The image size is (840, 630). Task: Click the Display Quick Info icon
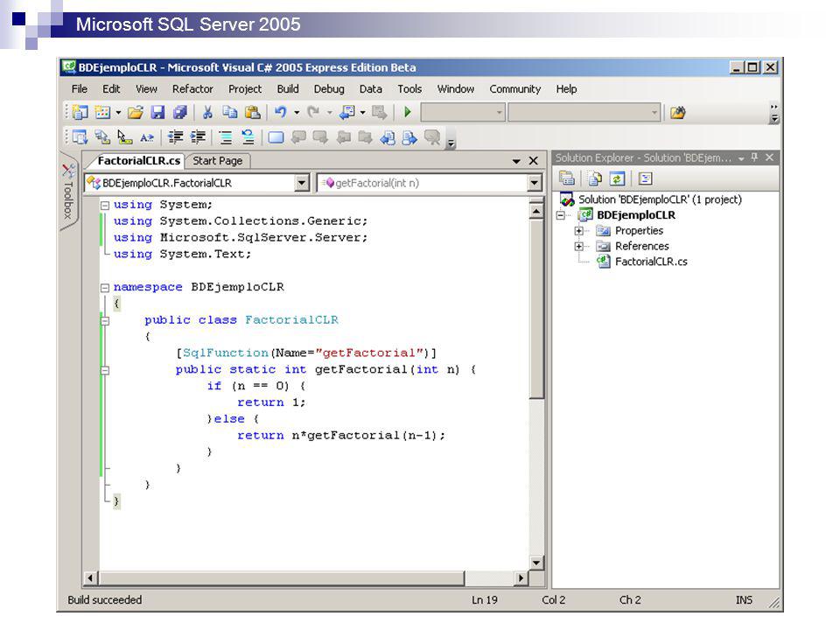click(x=125, y=137)
